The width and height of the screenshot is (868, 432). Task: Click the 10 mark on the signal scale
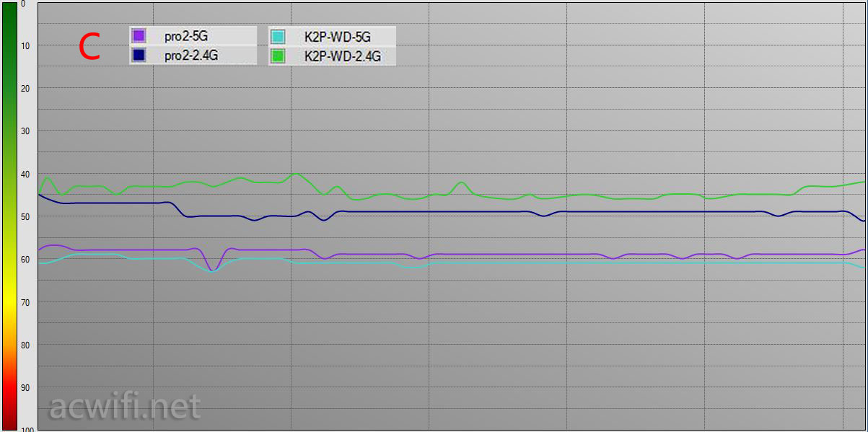tap(25, 45)
